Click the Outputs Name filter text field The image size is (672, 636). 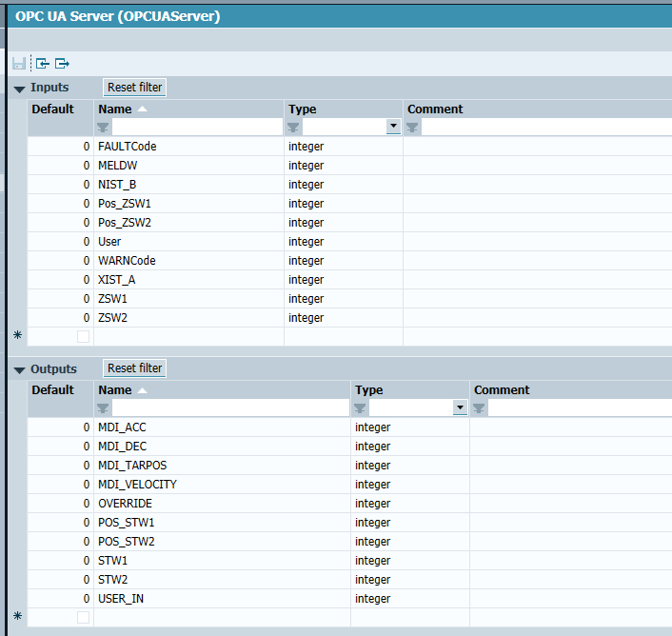[x=230, y=408]
